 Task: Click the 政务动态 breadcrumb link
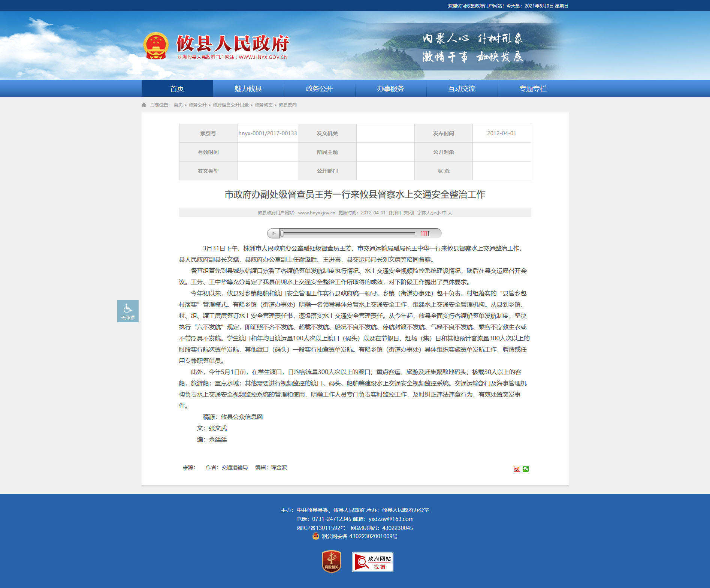coord(263,105)
